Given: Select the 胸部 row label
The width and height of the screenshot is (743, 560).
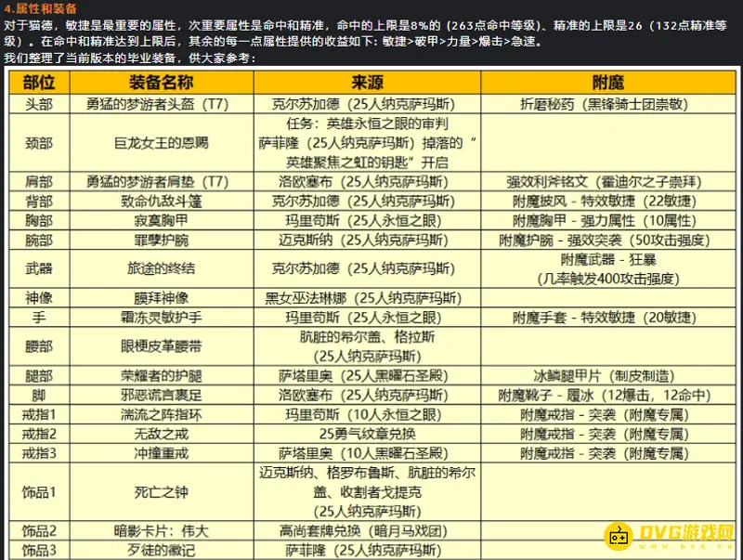Looking at the screenshot, I should [39, 221].
